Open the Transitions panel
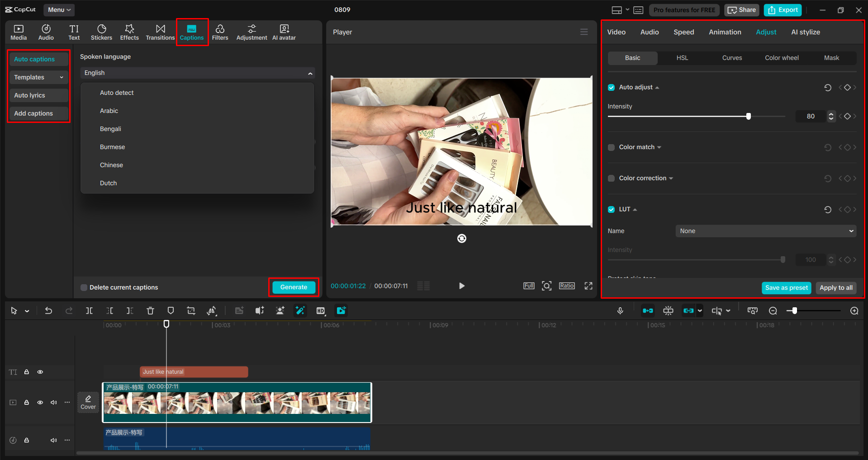This screenshot has width=868, height=460. (x=160, y=32)
